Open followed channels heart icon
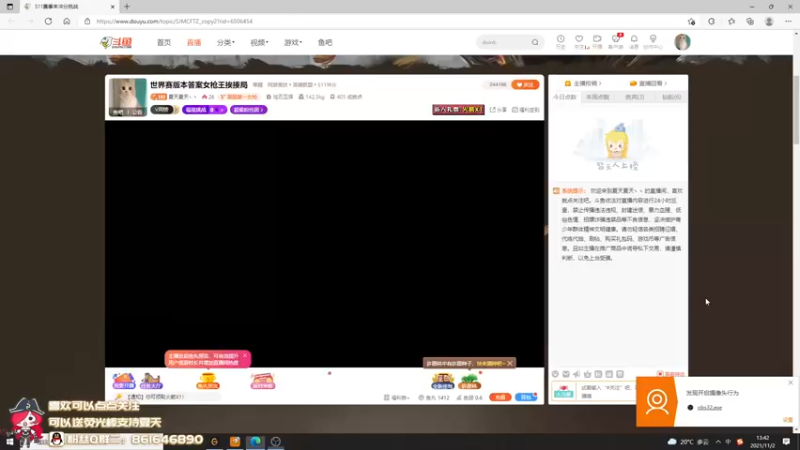 579,41
